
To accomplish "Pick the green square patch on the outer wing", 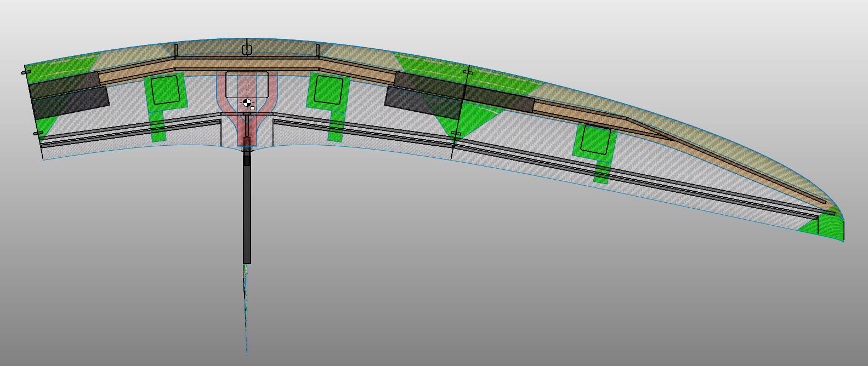I will [594, 140].
